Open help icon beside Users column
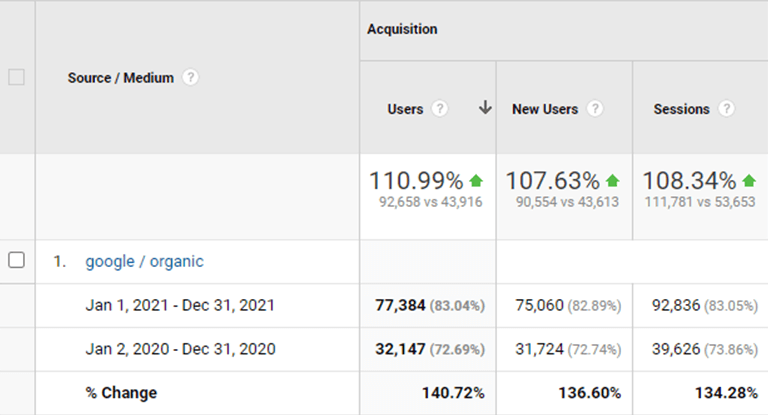This screenshot has width=768, height=415. pyautogui.click(x=439, y=109)
